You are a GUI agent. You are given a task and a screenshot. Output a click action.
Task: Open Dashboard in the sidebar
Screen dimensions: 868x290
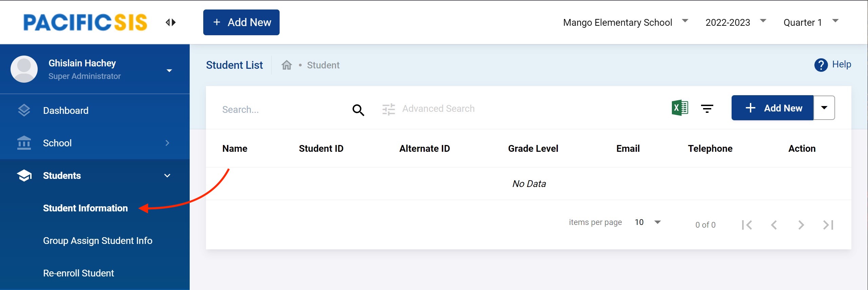click(65, 110)
